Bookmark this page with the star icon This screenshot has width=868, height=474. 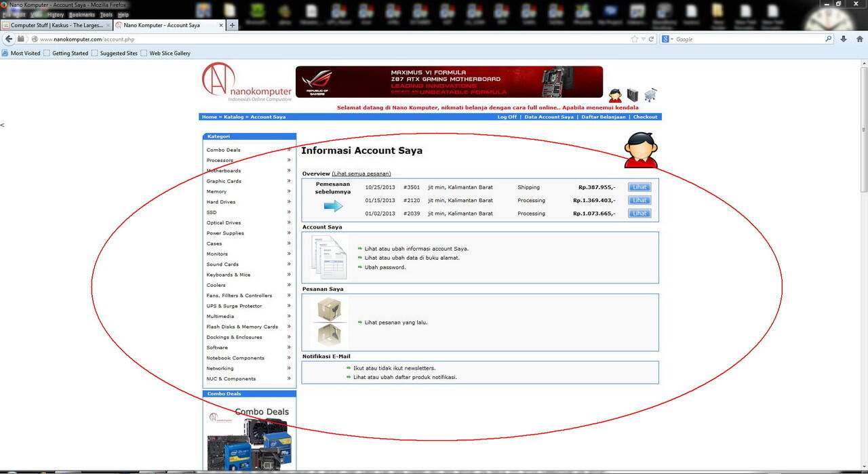pyautogui.click(x=635, y=39)
